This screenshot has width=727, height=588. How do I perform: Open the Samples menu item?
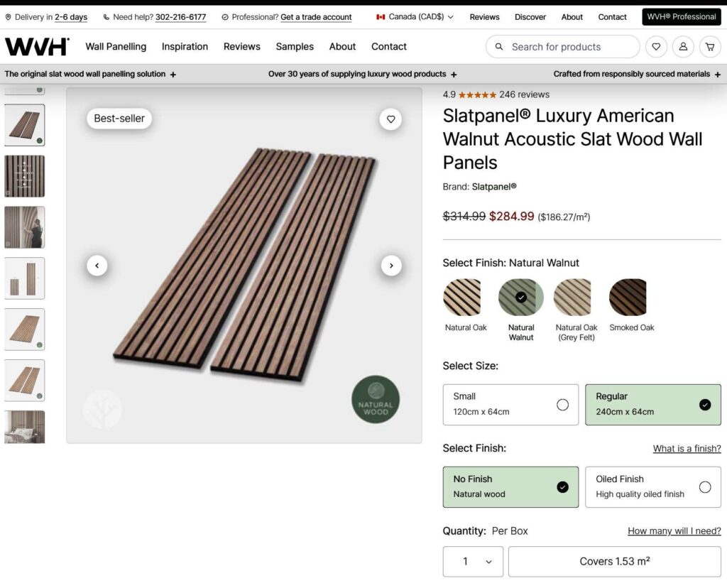coord(295,47)
